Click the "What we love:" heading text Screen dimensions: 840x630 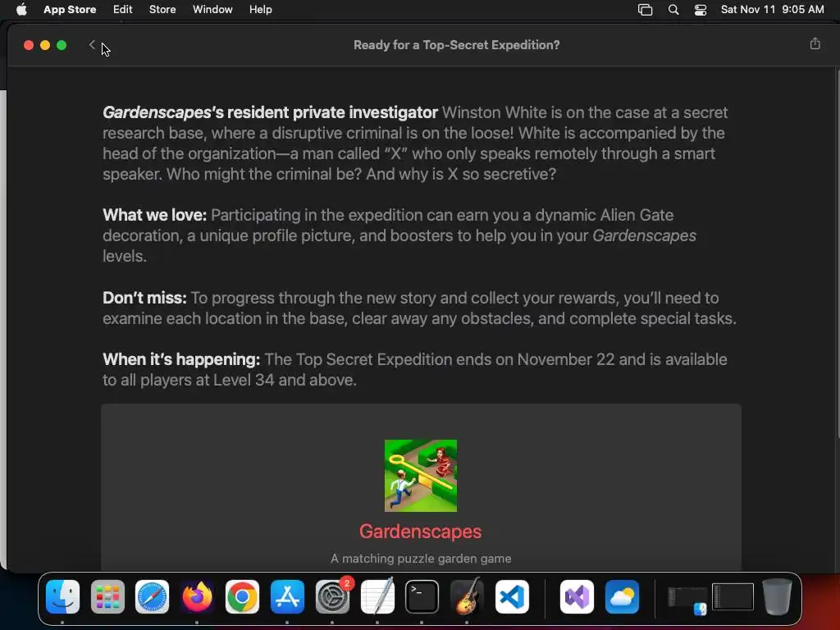coord(155,215)
